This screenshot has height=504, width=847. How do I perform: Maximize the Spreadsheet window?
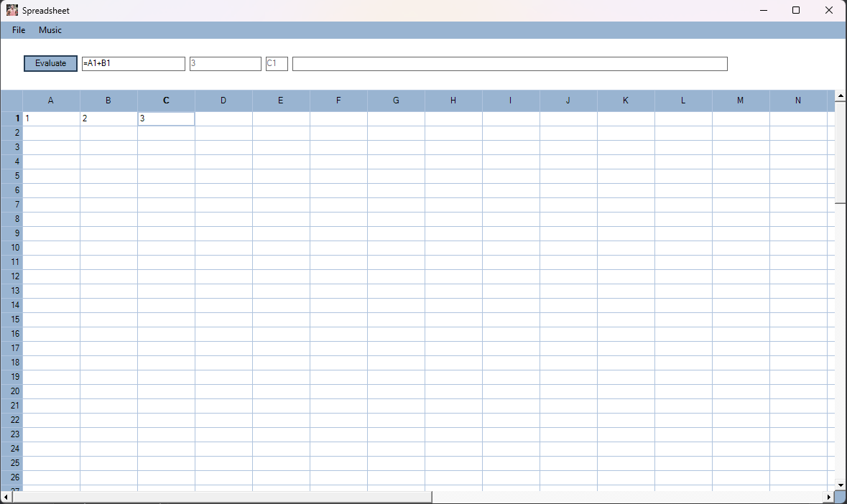coord(796,11)
